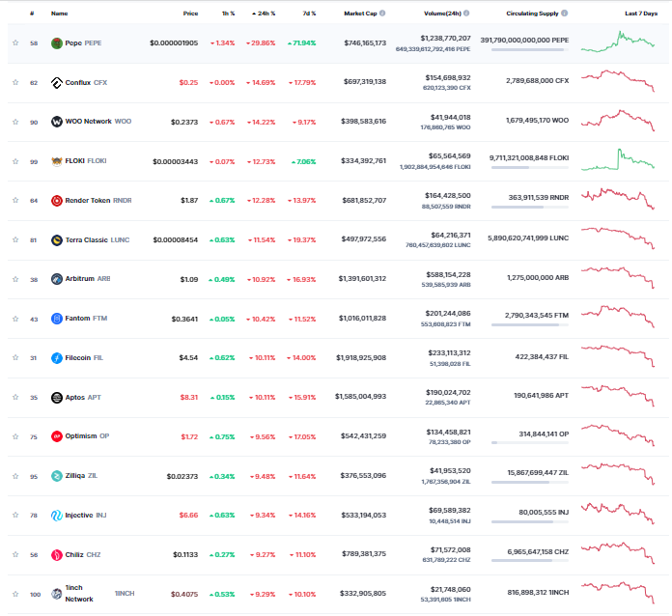Viewport: 672px width, 616px height.
Task: Click the WOO Network logo icon
Action: (x=57, y=122)
